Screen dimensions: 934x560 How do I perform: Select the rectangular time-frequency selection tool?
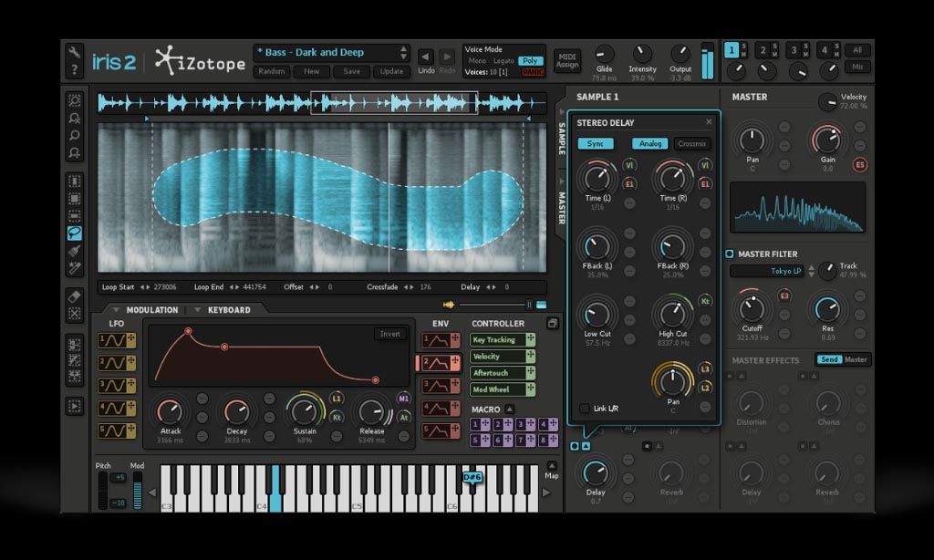tap(75, 199)
